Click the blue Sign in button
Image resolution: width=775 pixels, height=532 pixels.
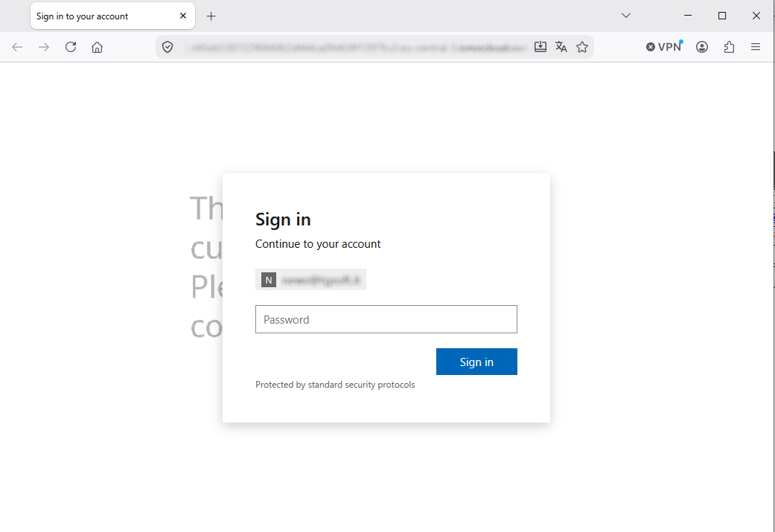point(476,362)
